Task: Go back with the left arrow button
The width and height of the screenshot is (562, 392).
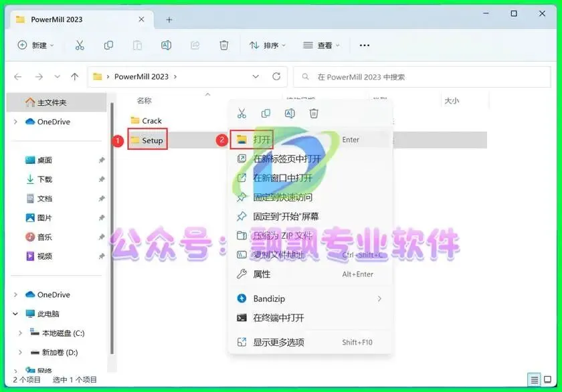Action: coord(18,77)
